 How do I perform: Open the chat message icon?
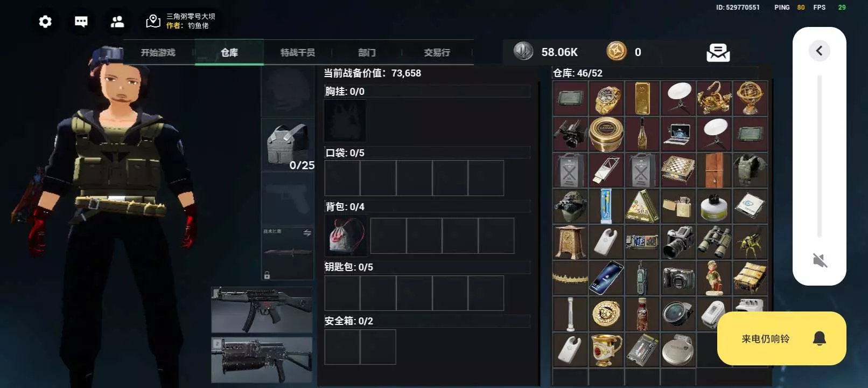81,22
